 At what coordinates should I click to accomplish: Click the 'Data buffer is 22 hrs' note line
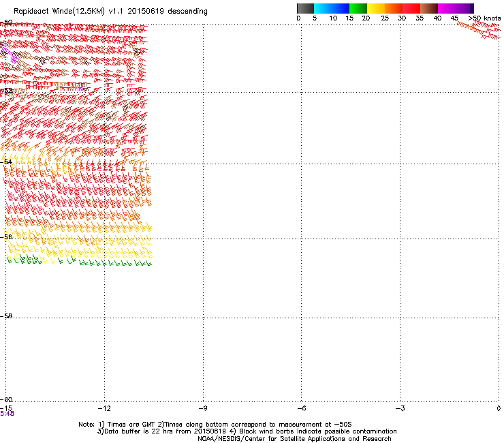coord(247,431)
